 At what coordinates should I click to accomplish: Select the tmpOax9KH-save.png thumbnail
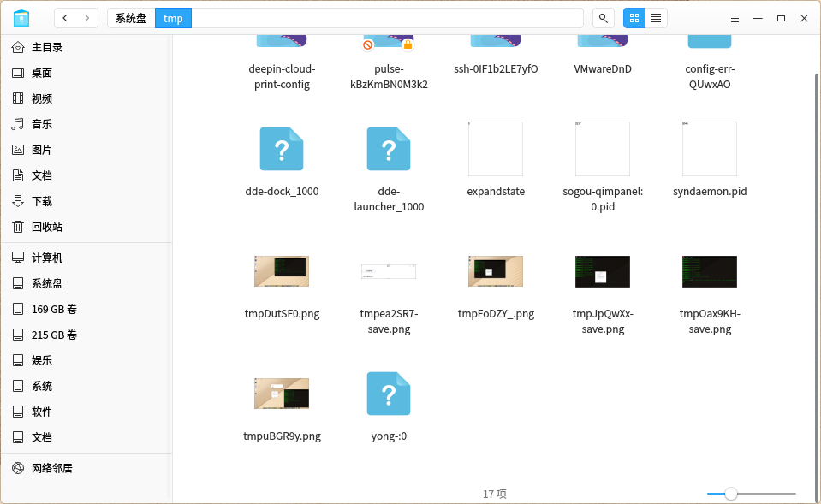(710, 271)
